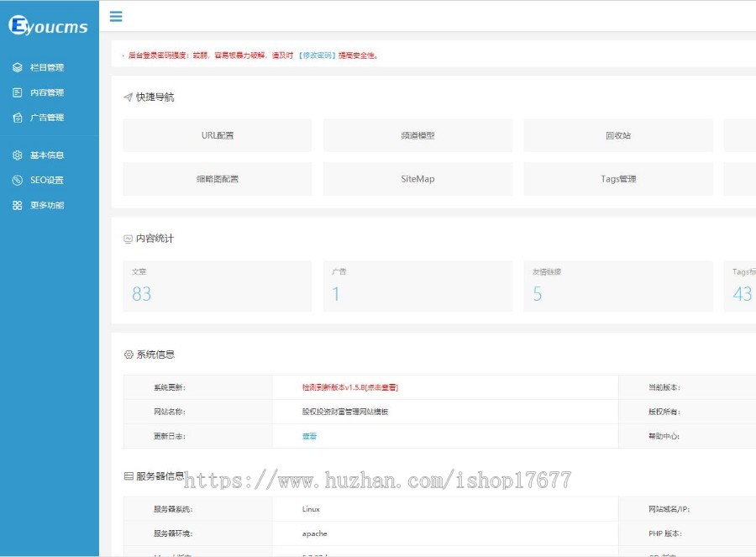This screenshot has height=557, width=756.
Task: Click the 更多功能 grid icon
Action: point(18,206)
